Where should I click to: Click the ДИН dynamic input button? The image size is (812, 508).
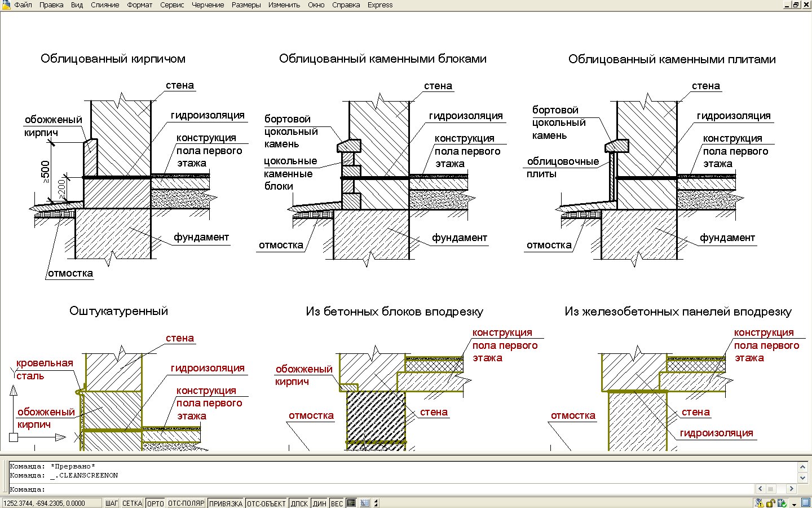pyautogui.click(x=319, y=503)
